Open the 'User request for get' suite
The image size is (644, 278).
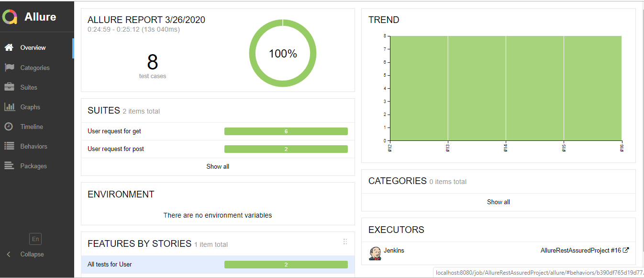coord(114,131)
